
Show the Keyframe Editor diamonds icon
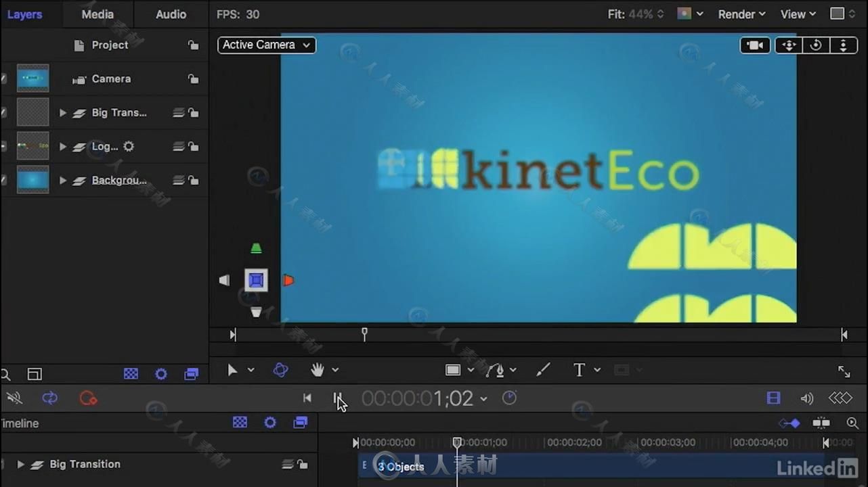tap(840, 398)
